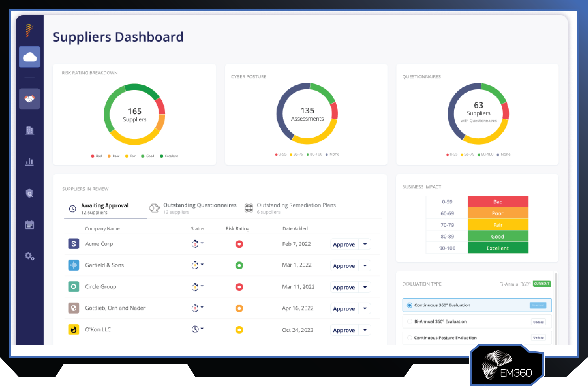
Task: Click the orange Poor business impact swatch
Action: [498, 213]
